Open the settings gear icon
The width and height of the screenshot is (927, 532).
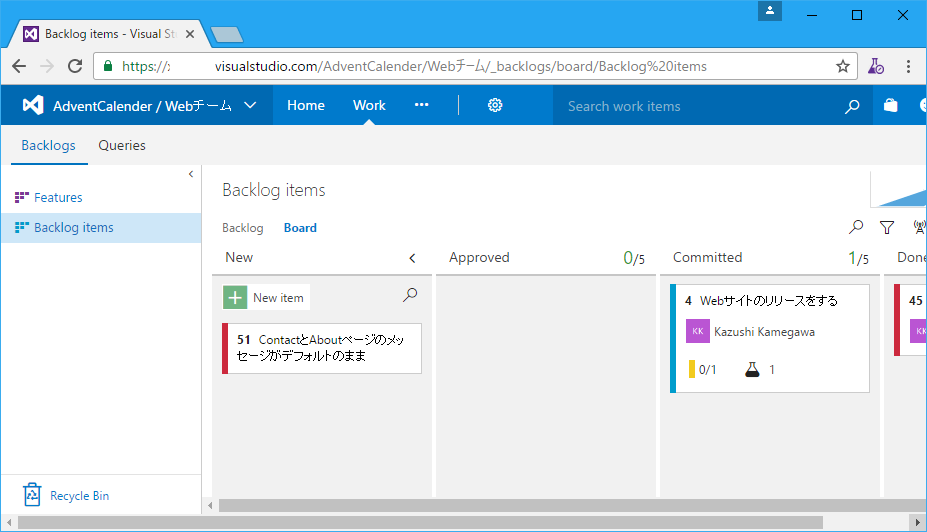point(495,105)
